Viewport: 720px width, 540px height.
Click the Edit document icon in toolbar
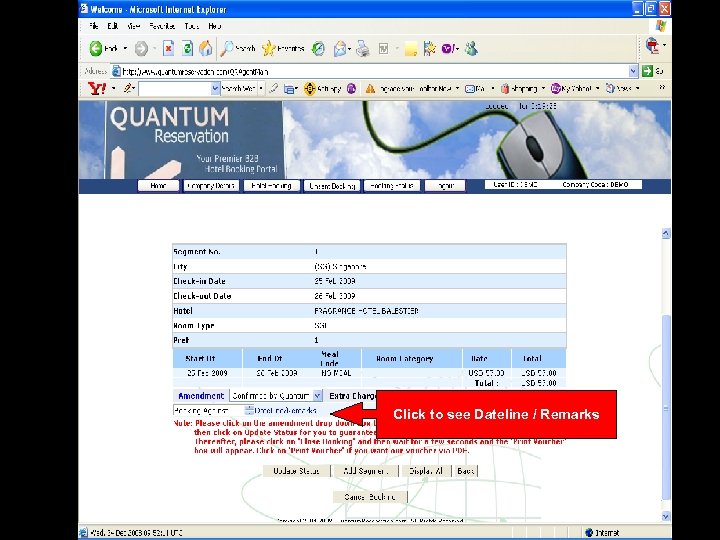383,48
